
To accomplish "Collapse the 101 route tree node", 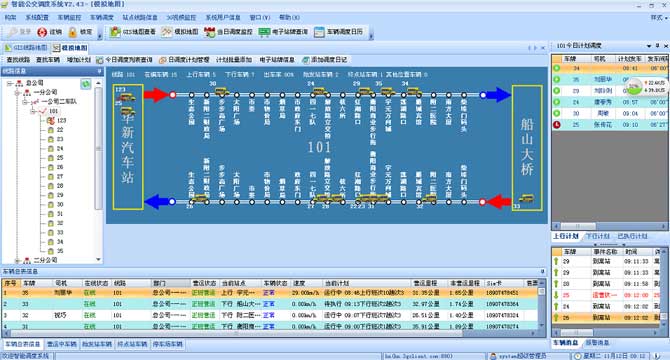I will tap(32, 111).
